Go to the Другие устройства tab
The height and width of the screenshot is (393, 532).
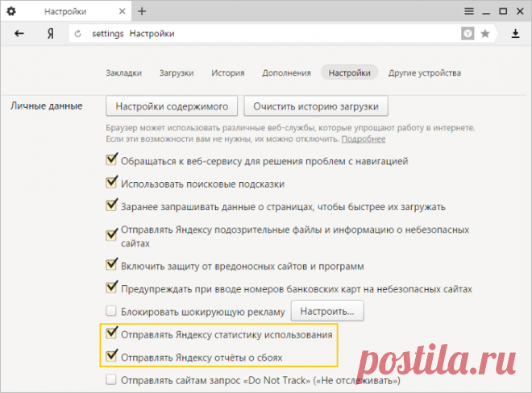[425, 72]
